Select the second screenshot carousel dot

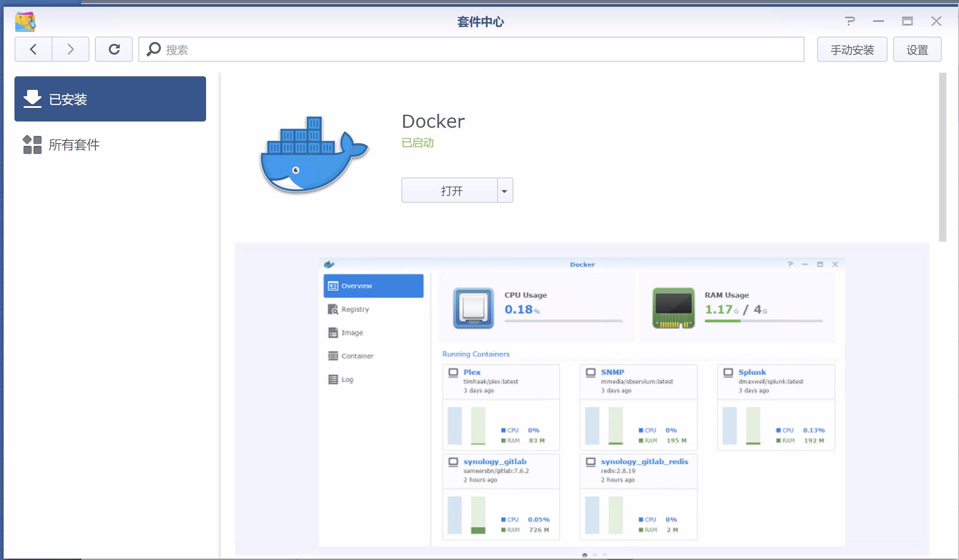tap(595, 555)
